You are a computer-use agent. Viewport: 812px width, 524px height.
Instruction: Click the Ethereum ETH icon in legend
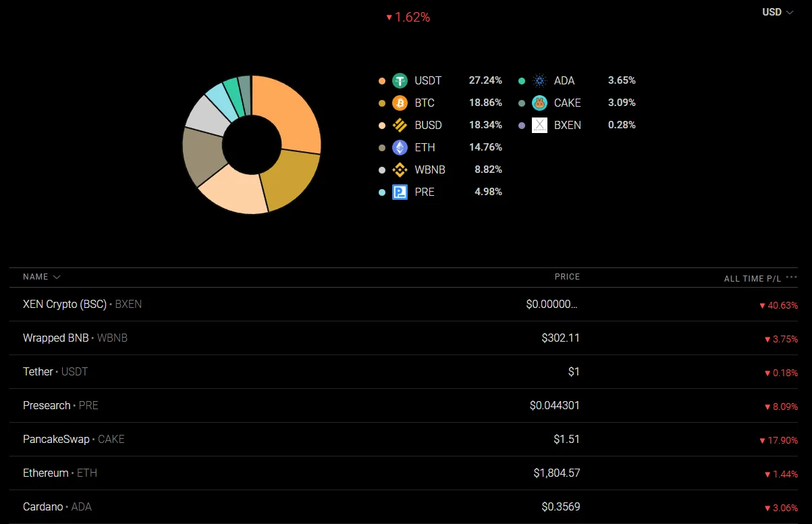click(x=400, y=148)
